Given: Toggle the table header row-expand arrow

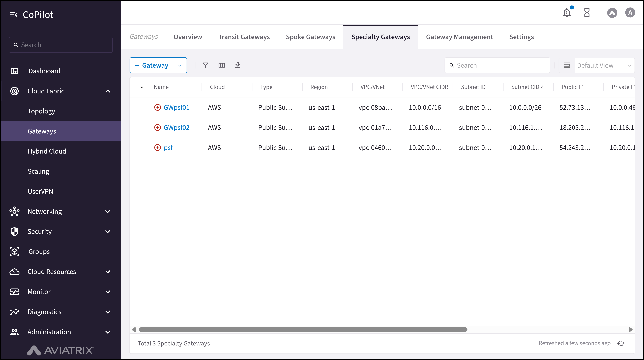Looking at the screenshot, I should (141, 87).
